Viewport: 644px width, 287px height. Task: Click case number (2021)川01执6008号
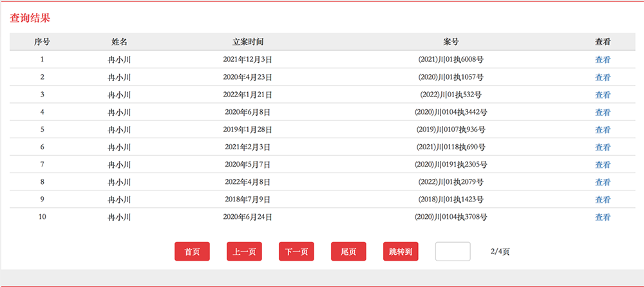click(x=451, y=60)
